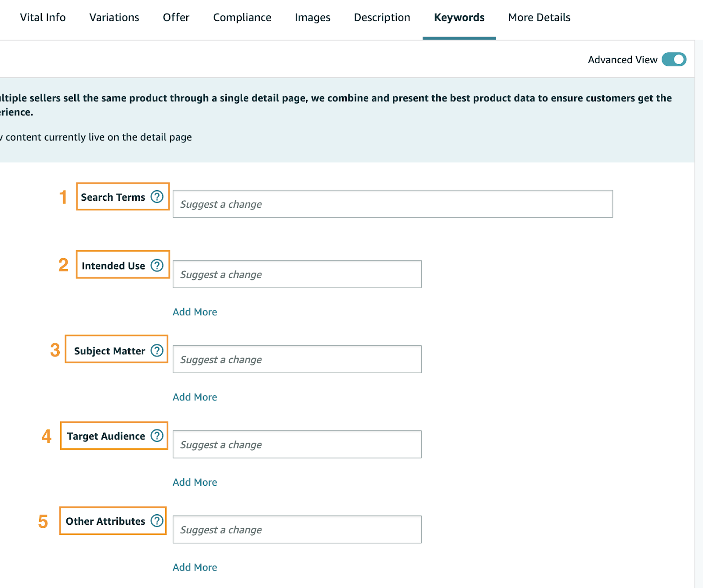Click Add More under Subject Matter
The image size is (703, 588).
(195, 397)
